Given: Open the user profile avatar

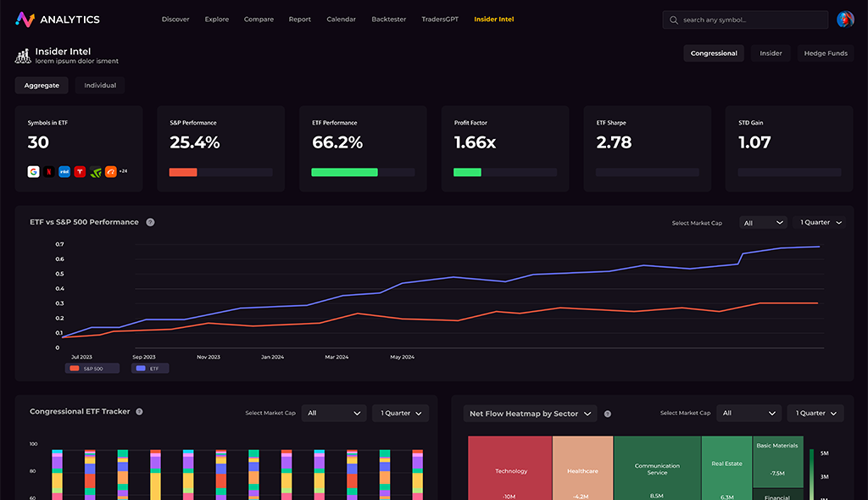Looking at the screenshot, I should tap(845, 19).
